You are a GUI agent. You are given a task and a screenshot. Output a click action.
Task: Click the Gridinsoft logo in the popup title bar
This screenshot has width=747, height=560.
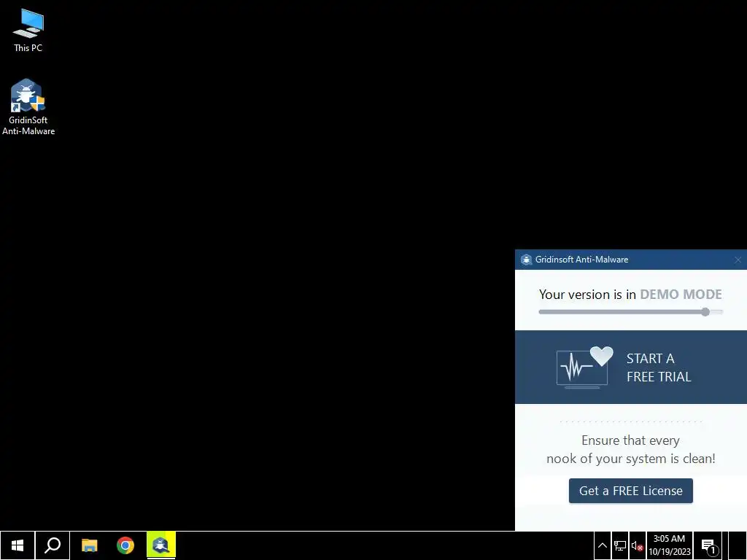click(x=526, y=260)
